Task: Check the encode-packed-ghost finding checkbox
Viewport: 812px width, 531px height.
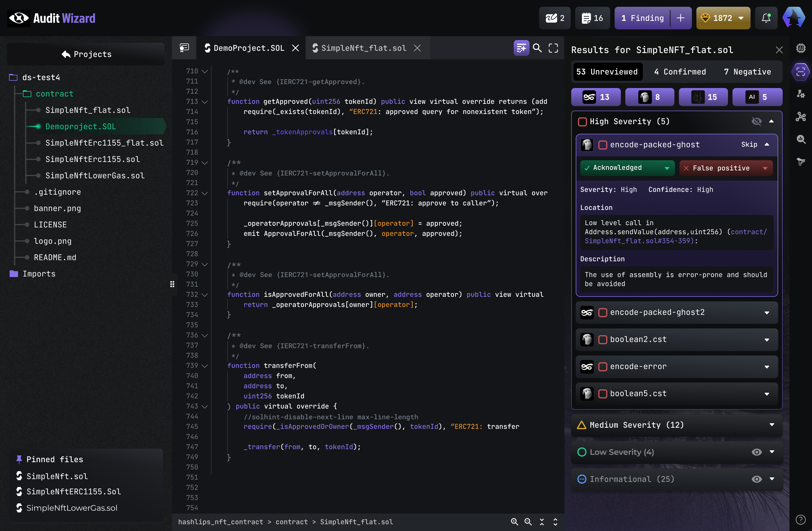Action: [603, 145]
